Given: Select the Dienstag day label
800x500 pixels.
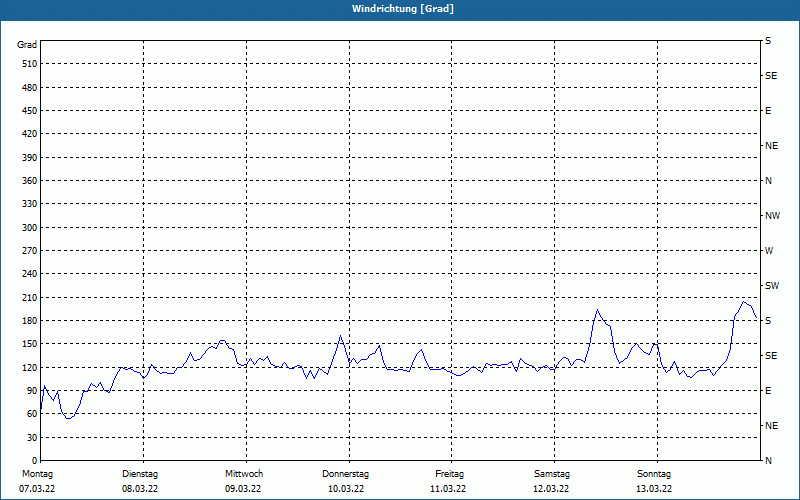Looking at the screenshot, I should coord(140,474).
